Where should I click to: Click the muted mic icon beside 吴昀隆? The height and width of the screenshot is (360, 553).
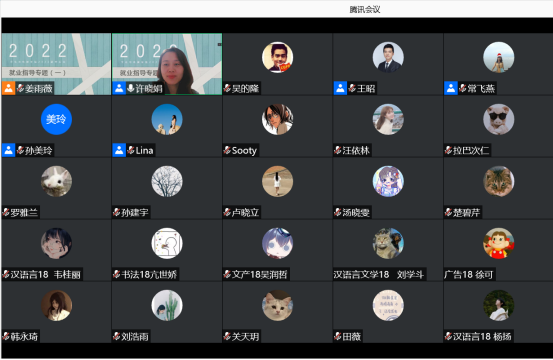[227, 88]
